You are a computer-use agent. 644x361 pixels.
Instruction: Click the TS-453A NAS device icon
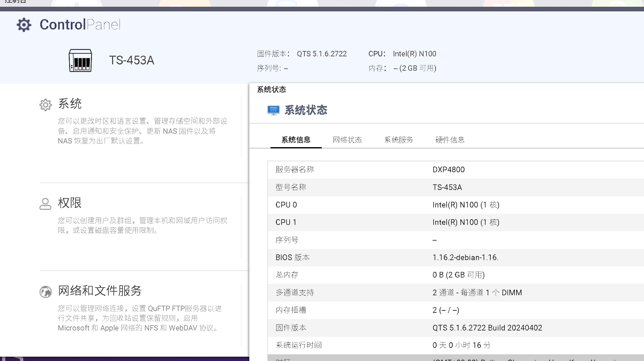pos(80,60)
